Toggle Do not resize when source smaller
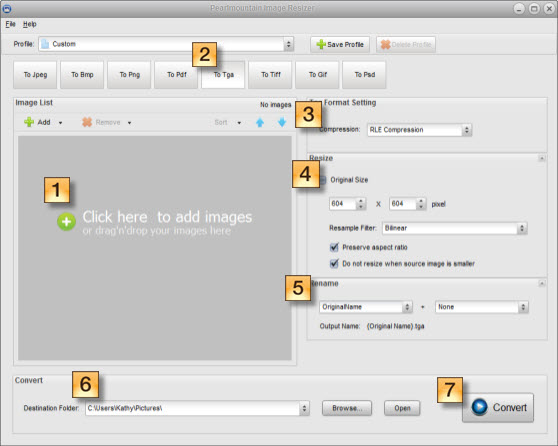The height and width of the screenshot is (446, 558). tap(334, 263)
